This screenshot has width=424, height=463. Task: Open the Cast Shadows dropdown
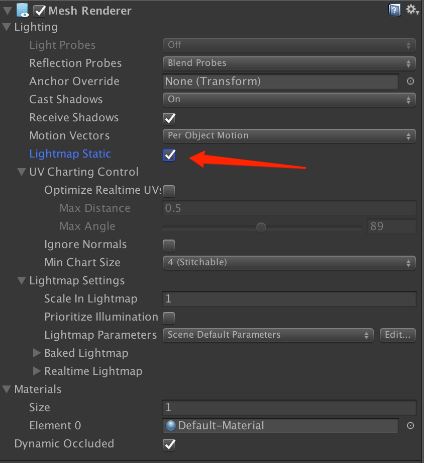[x=289, y=100]
